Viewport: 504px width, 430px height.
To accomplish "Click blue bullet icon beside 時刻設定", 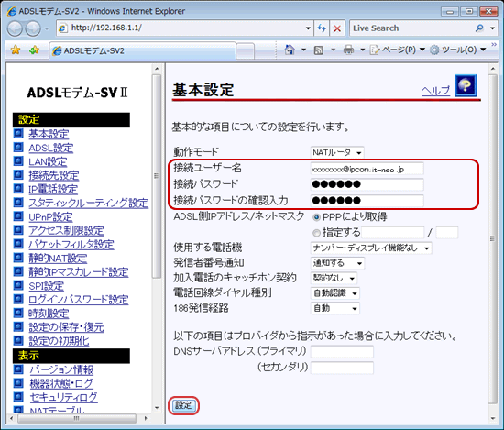I will pos(18,313).
